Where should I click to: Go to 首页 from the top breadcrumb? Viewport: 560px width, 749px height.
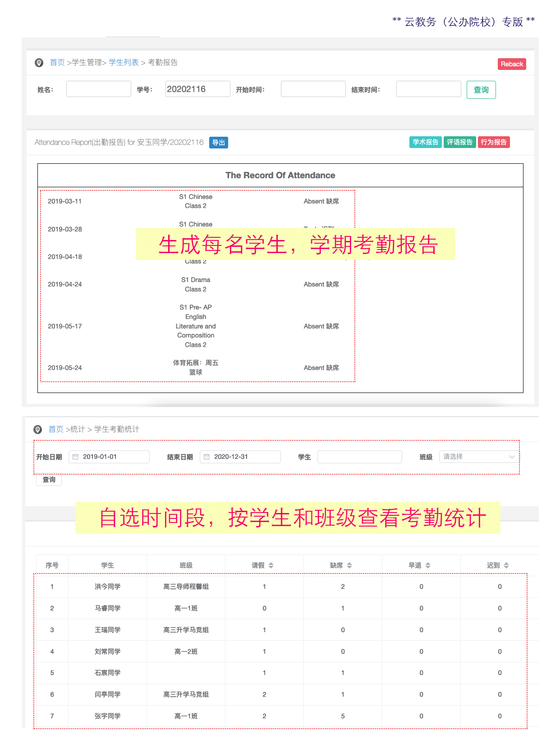[x=57, y=62]
